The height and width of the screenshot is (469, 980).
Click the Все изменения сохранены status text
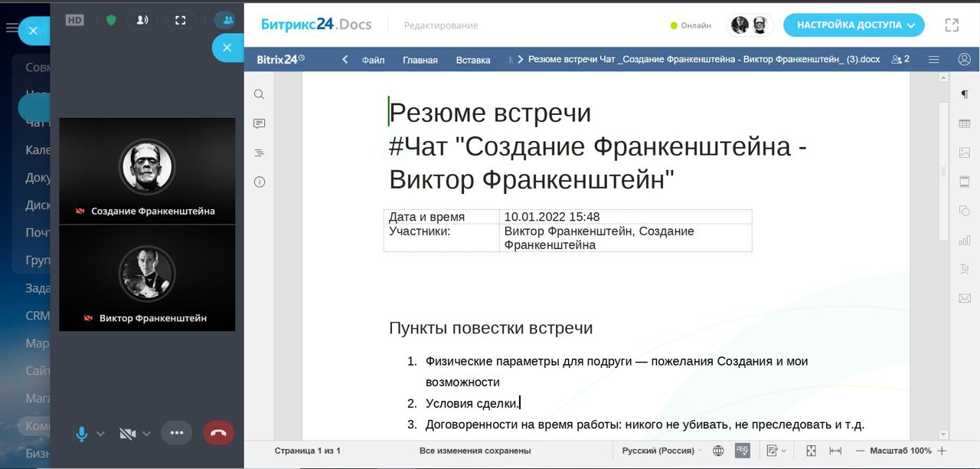point(475,451)
